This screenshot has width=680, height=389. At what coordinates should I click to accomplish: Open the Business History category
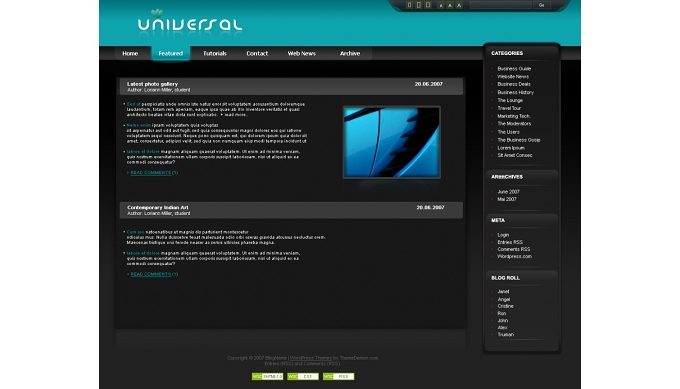point(516,92)
